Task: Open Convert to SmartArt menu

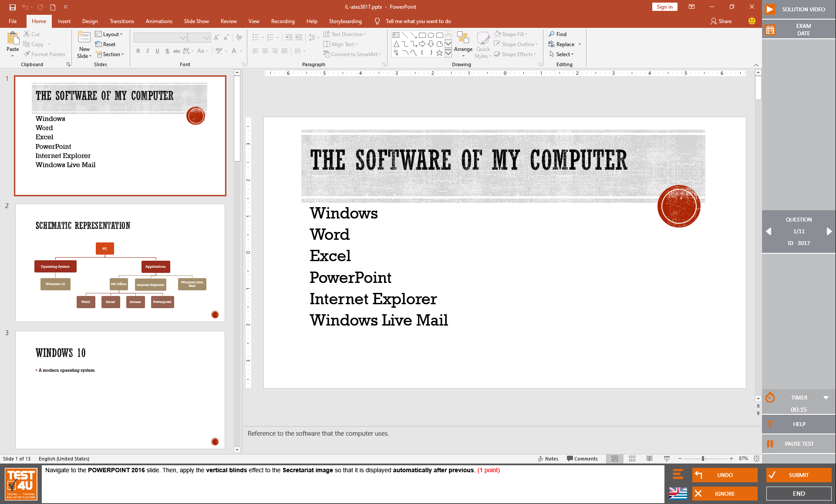Action: [352, 54]
